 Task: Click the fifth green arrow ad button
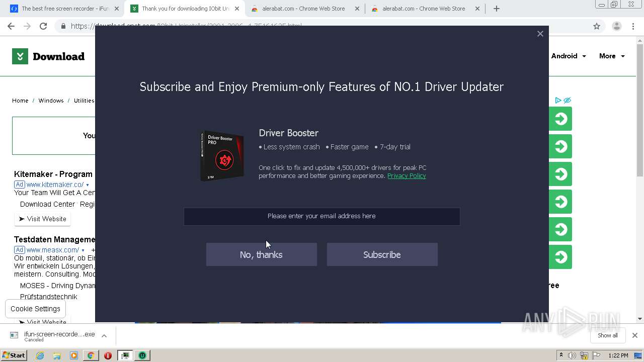click(560, 229)
